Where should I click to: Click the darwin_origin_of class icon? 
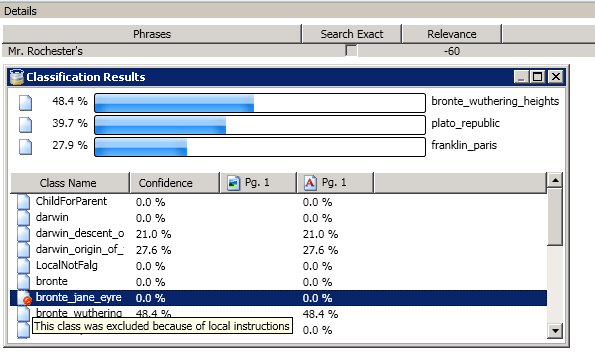(x=24, y=249)
